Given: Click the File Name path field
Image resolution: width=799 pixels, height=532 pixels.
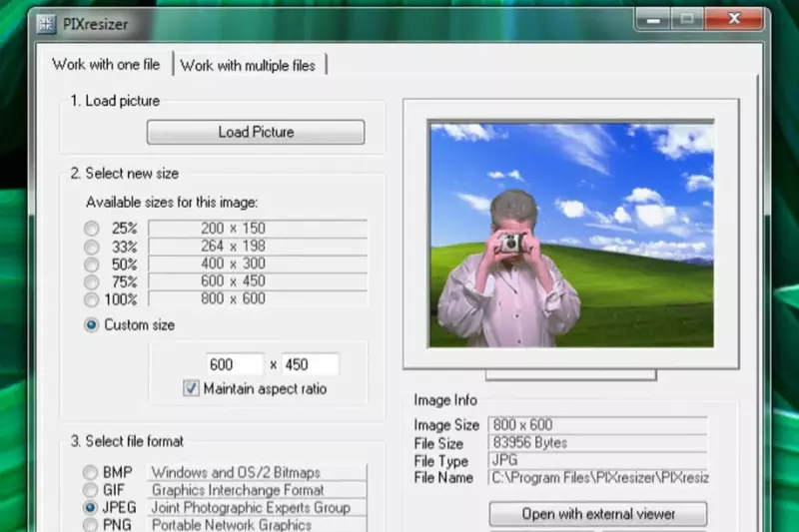Looking at the screenshot, I should click(x=598, y=478).
